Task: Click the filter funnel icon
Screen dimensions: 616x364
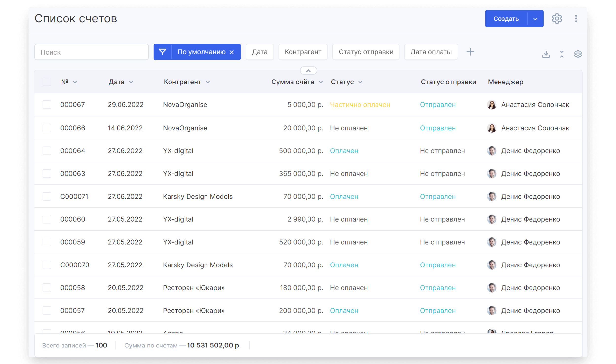Action: point(162,52)
